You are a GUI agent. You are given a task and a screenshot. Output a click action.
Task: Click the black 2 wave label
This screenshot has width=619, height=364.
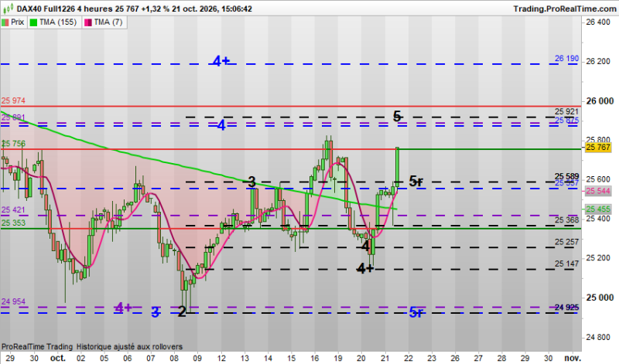[182, 312]
